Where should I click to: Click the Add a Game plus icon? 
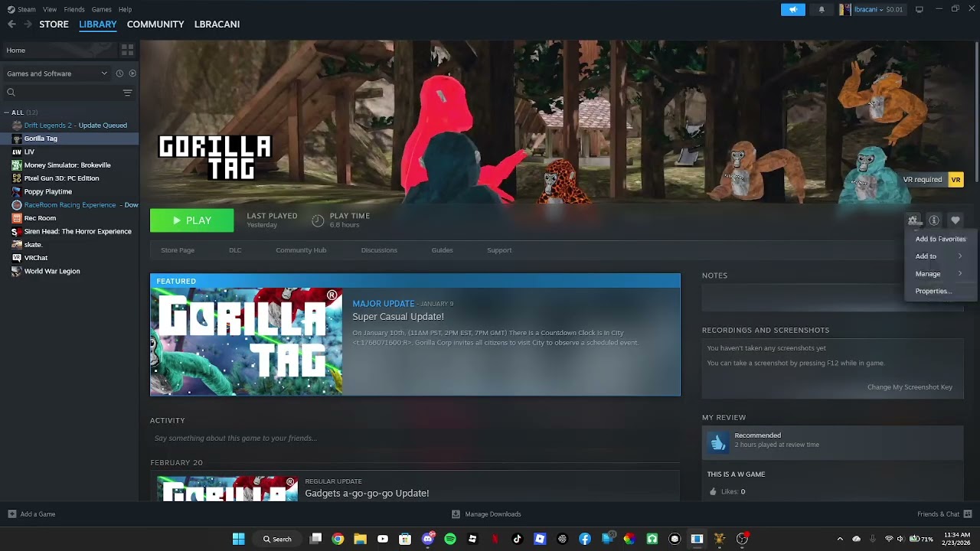12,514
